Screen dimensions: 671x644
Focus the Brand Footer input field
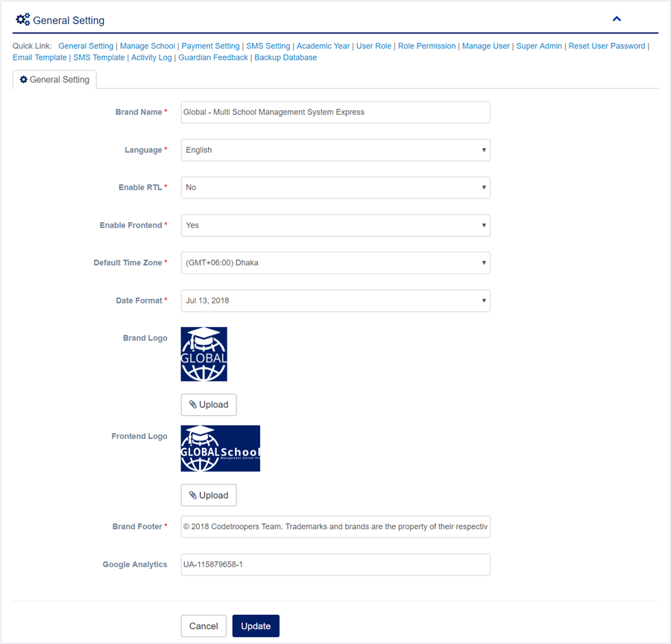(x=335, y=527)
